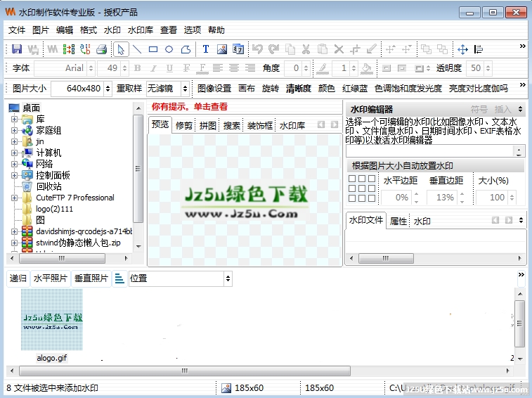Check the bottom-right watermark position box
Image resolution: width=532 pixels, height=398 pixels.
point(372,198)
